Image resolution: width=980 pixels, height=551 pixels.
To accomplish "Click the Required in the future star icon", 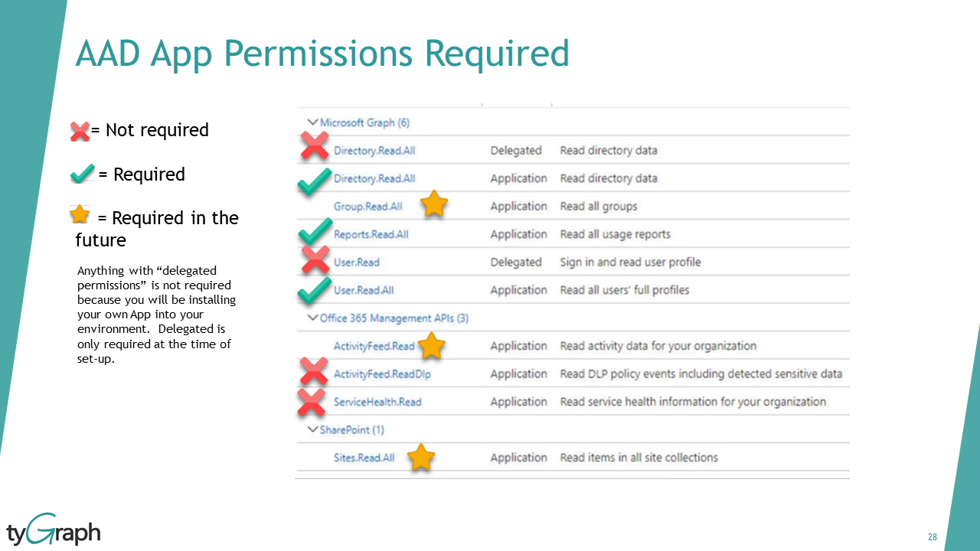I will click(80, 215).
